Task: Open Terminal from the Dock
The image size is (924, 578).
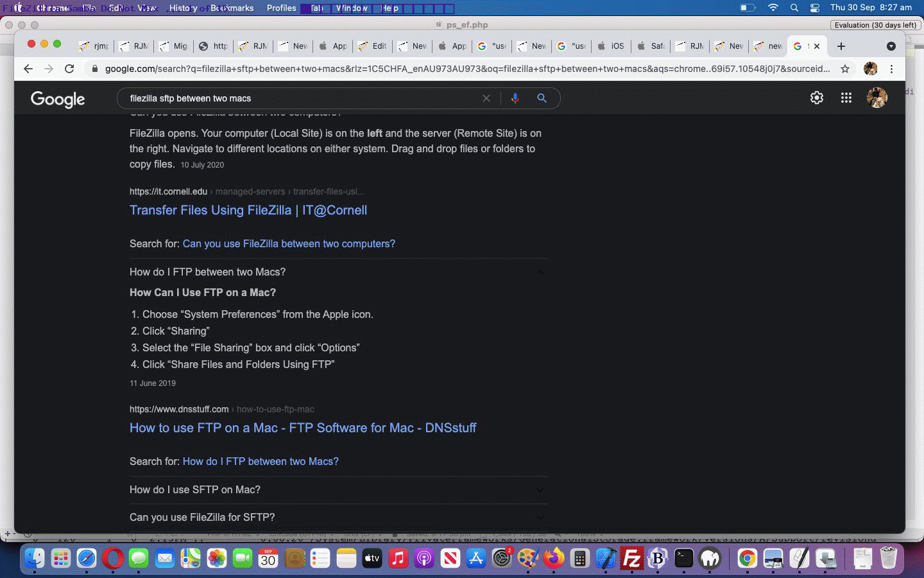Action: (684, 558)
